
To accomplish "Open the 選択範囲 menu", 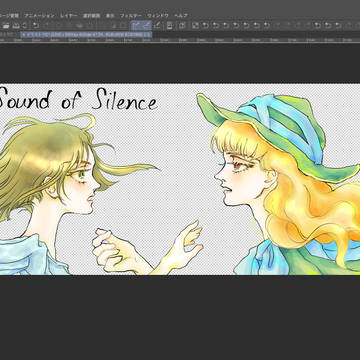I will [91, 16].
